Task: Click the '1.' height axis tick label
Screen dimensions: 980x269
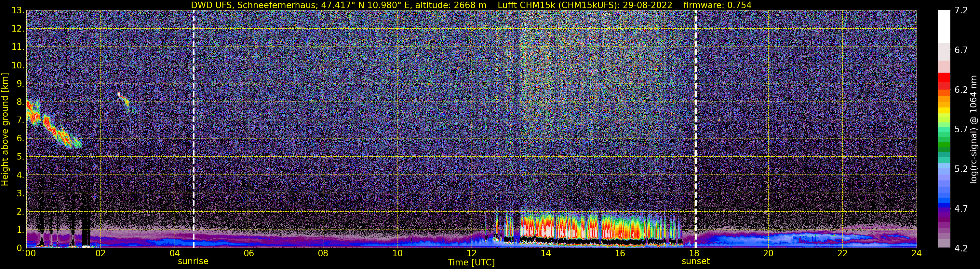Action: 20,230
